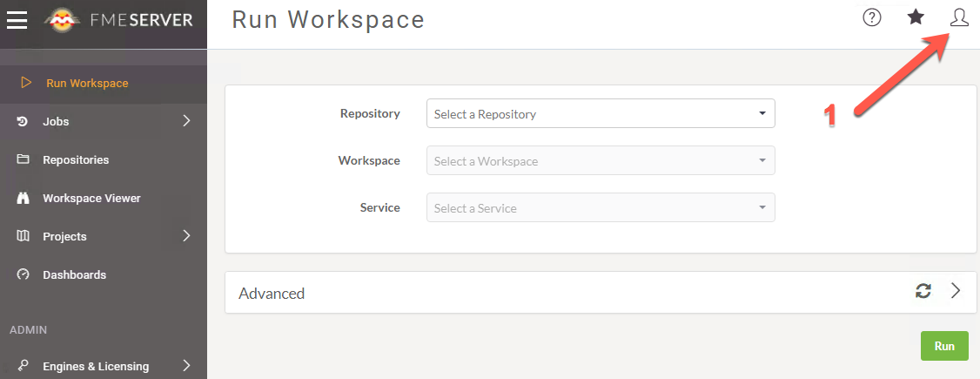The width and height of the screenshot is (980, 379).
Task: Expand Engines & Licensing submenu arrow
Action: tap(186, 366)
